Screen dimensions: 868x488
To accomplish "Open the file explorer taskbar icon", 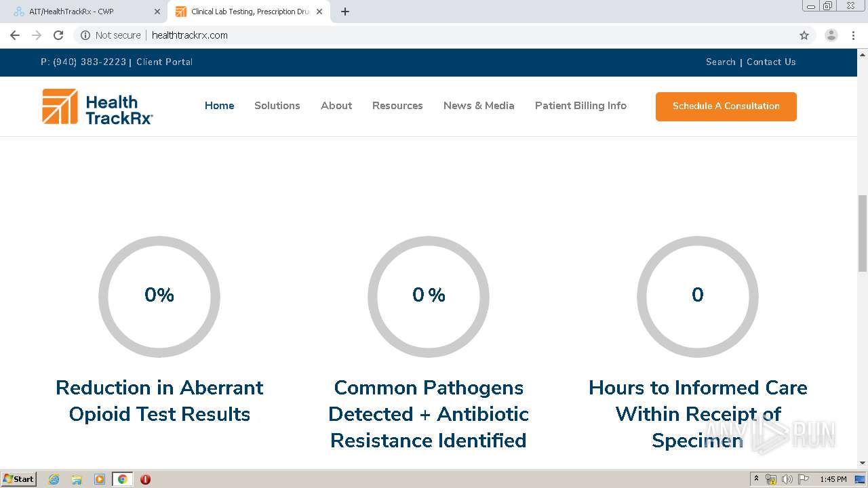I will coord(77,479).
